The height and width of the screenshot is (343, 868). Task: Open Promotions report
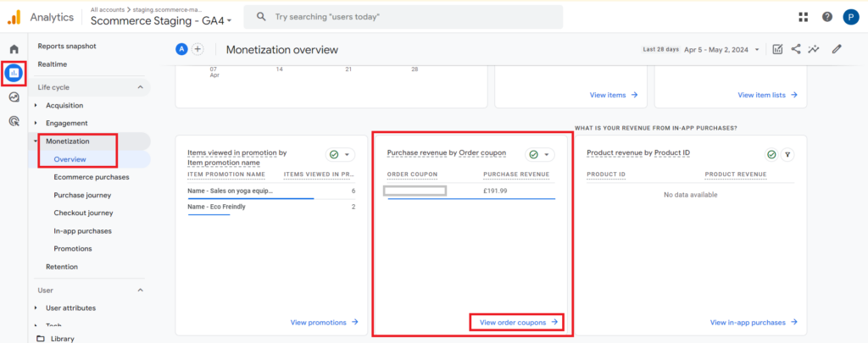point(73,248)
